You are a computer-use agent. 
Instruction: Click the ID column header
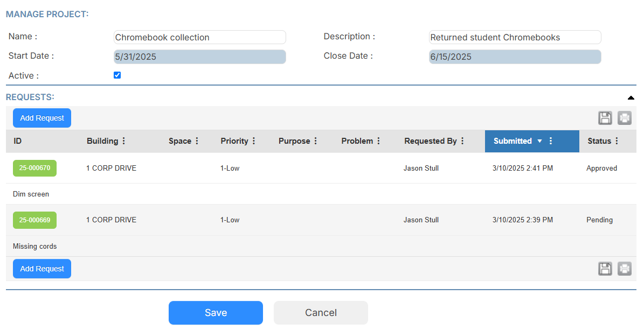point(18,141)
